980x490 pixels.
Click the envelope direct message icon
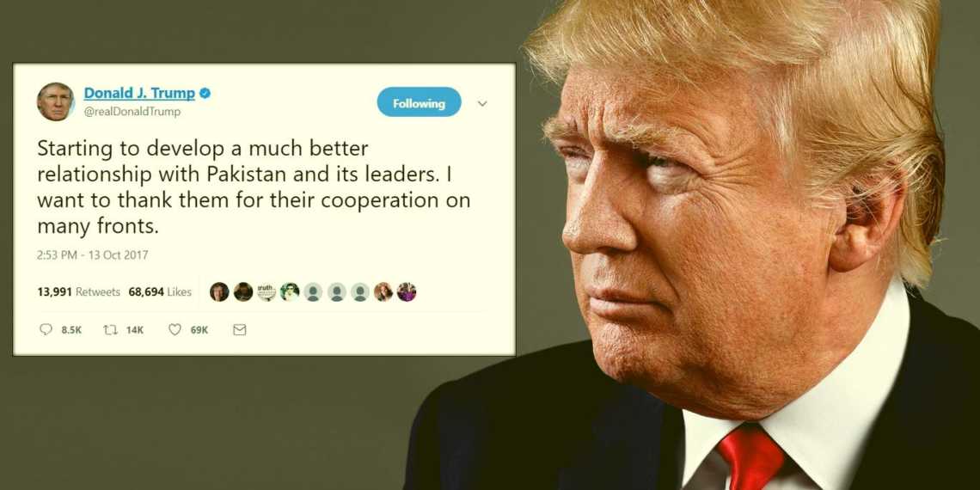[239, 329]
